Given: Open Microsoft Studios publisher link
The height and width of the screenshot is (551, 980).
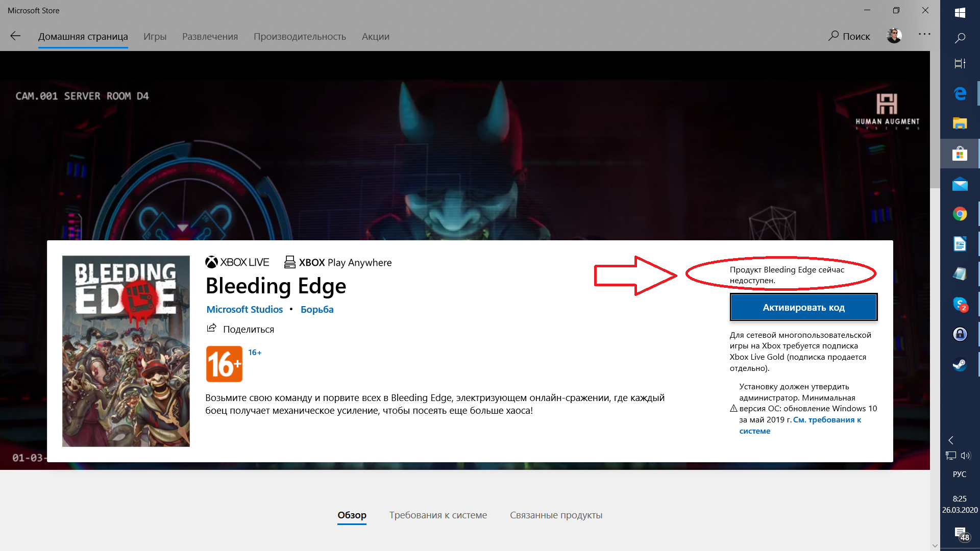Looking at the screenshot, I should pyautogui.click(x=244, y=309).
